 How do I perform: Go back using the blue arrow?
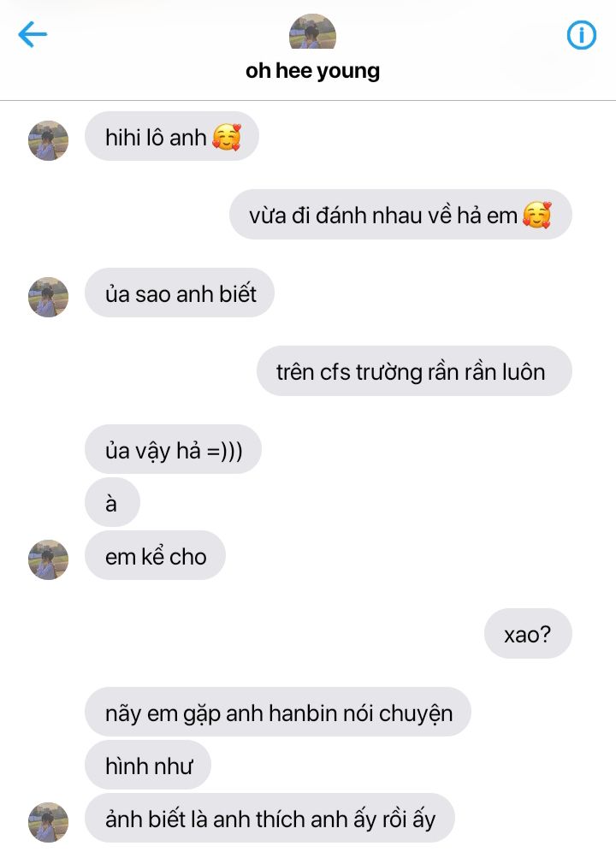click(33, 35)
